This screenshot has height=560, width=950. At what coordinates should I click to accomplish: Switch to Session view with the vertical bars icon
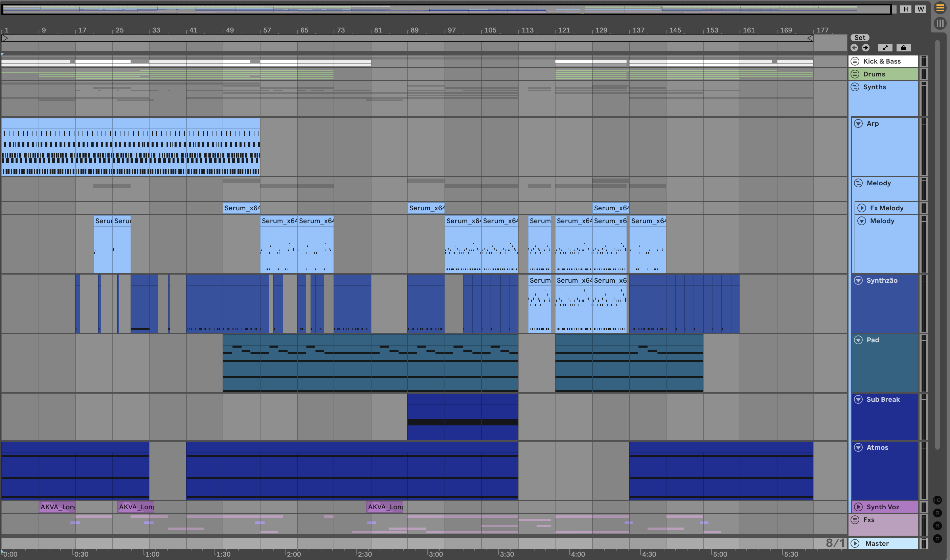940,23
